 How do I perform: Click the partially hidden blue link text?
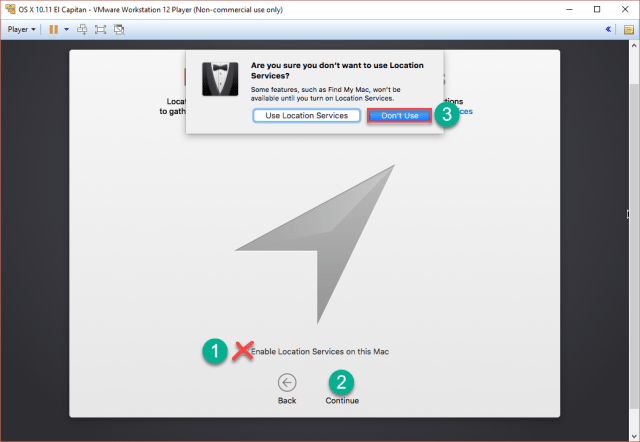[x=464, y=111]
